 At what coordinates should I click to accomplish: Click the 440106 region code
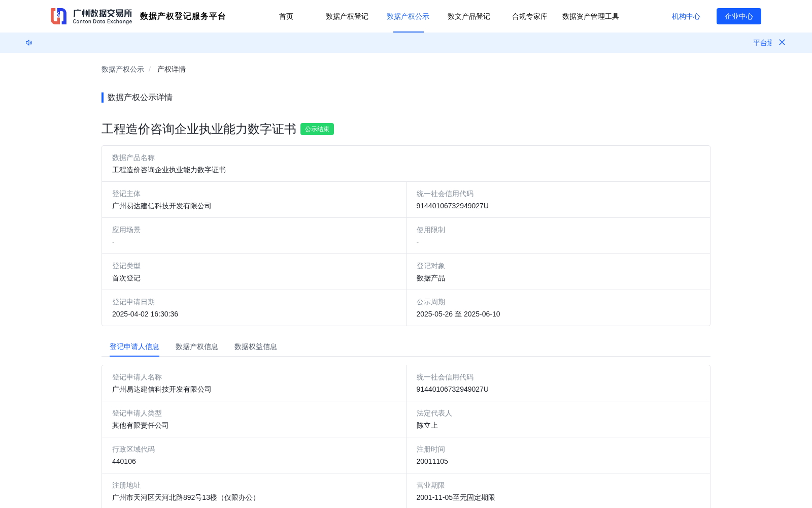click(124, 461)
